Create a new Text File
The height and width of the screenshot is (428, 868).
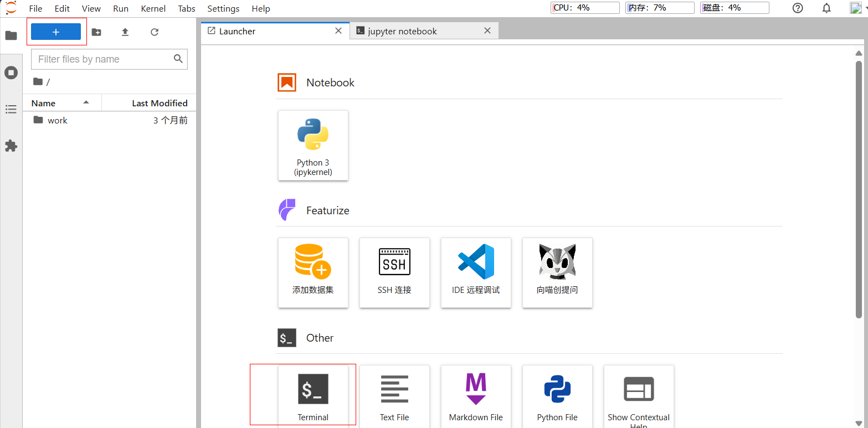click(394, 395)
